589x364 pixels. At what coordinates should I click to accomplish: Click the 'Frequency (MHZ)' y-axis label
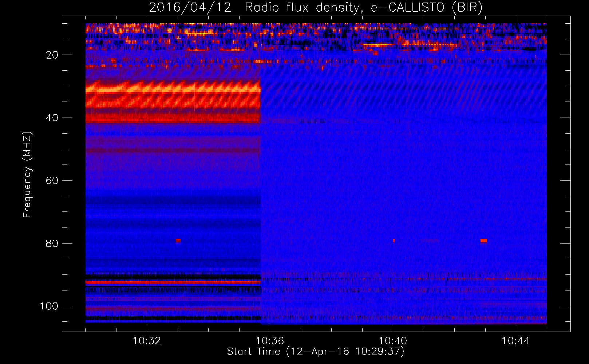[27, 175]
